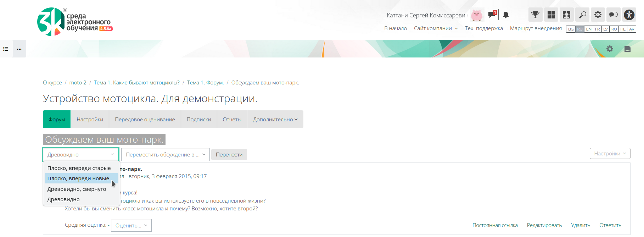This screenshot has height=237, width=644.
Task: Expand the 'Настройки' dropdown on right
Action: point(610,154)
